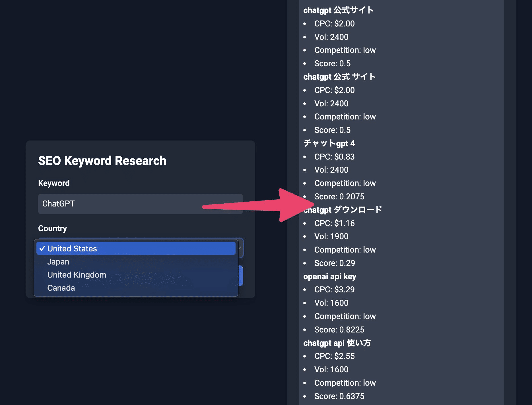This screenshot has width=532, height=405.
Task: Click the Country dropdown chevron
Action: click(x=240, y=248)
